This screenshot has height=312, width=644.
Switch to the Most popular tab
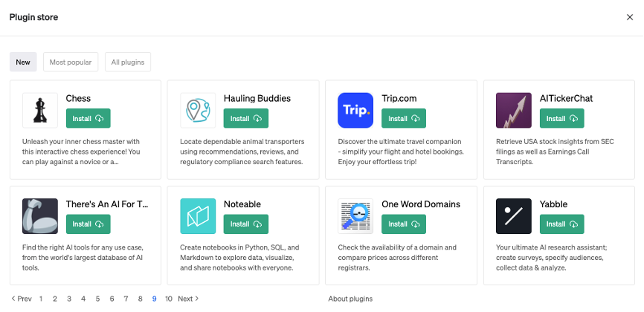point(71,62)
